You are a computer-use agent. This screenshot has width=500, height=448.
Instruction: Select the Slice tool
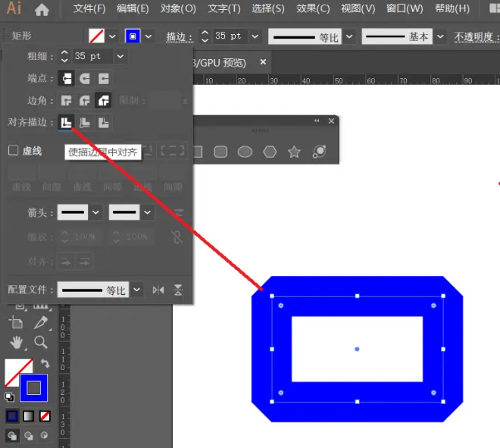pyautogui.click(x=41, y=322)
